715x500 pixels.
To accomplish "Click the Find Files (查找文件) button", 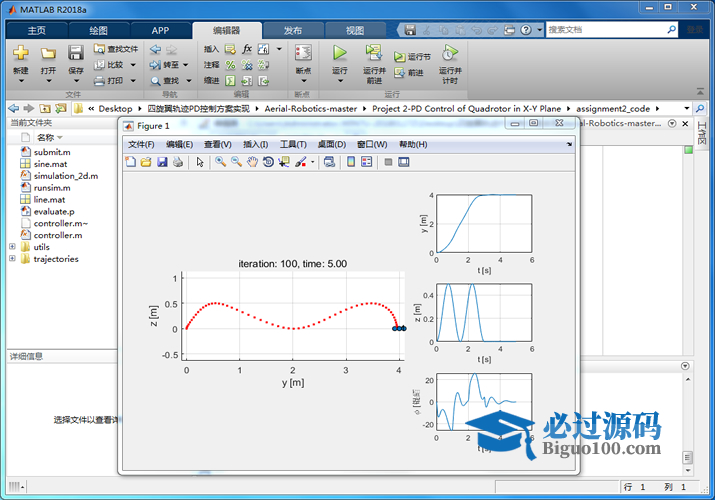I will click(116, 49).
